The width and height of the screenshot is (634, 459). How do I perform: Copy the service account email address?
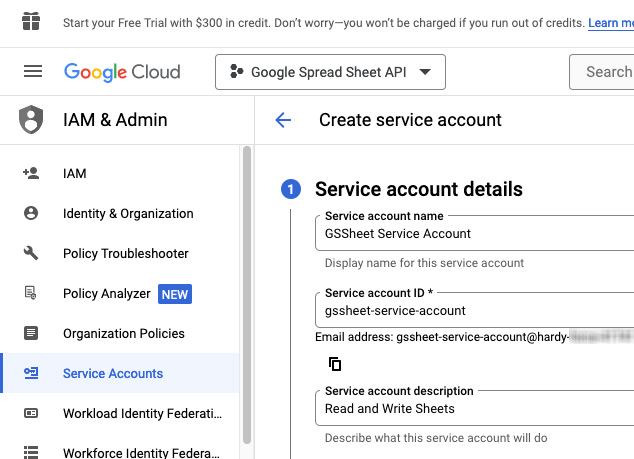pos(335,364)
